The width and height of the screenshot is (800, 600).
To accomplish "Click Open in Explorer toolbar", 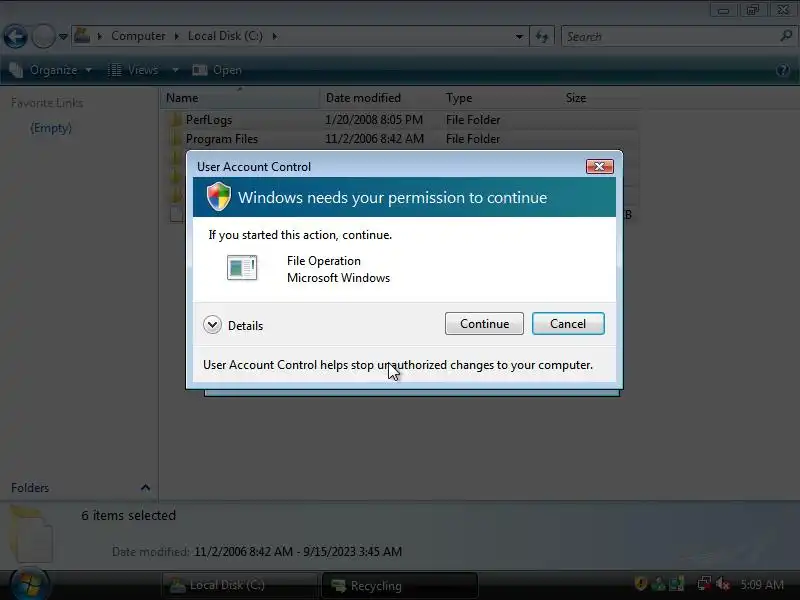I will [x=217, y=70].
